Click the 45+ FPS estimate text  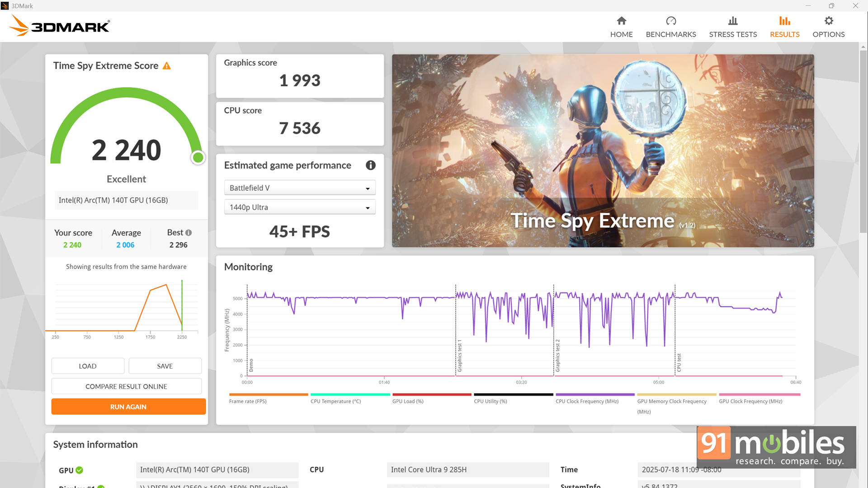pos(300,232)
